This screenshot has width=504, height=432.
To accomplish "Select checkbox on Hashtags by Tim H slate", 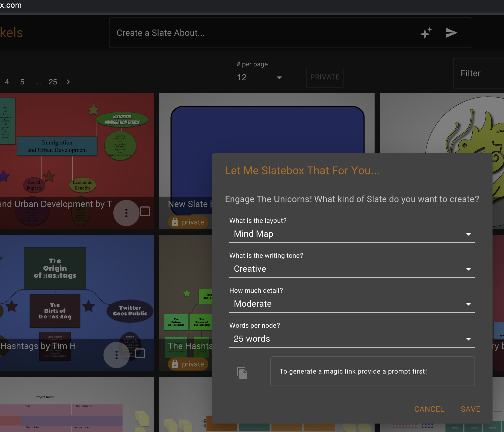I will (140, 353).
